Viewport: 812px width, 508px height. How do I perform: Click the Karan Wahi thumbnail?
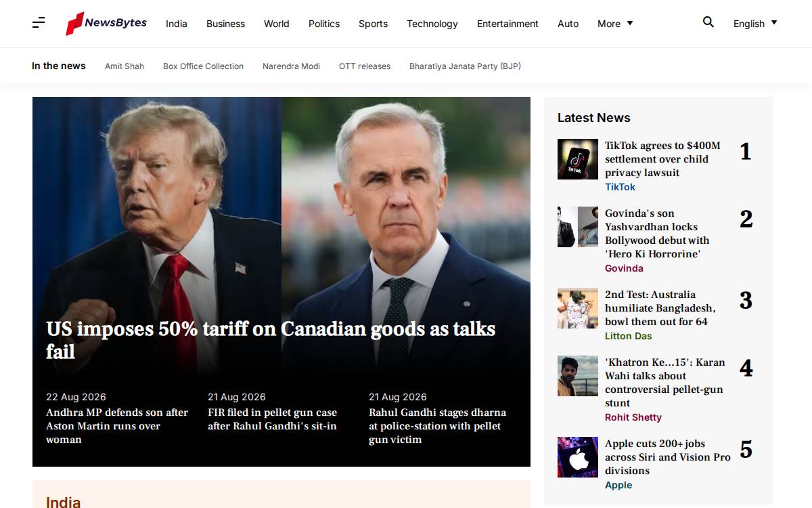[578, 376]
